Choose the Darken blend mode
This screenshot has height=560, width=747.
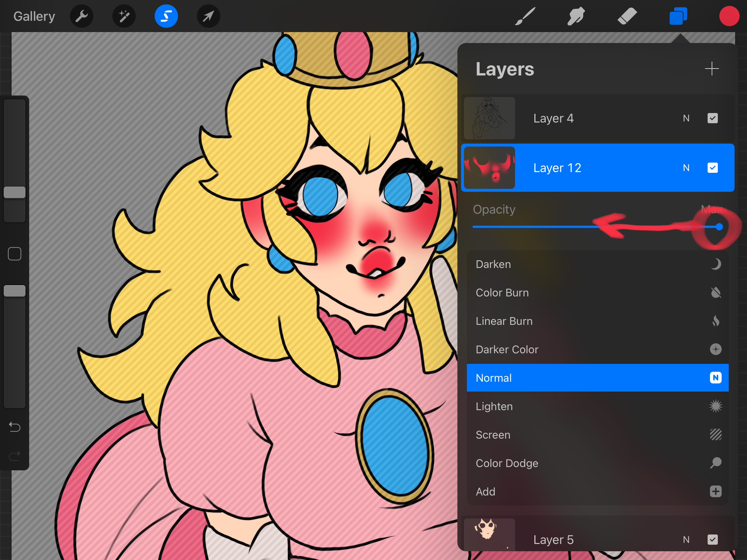coord(597,264)
